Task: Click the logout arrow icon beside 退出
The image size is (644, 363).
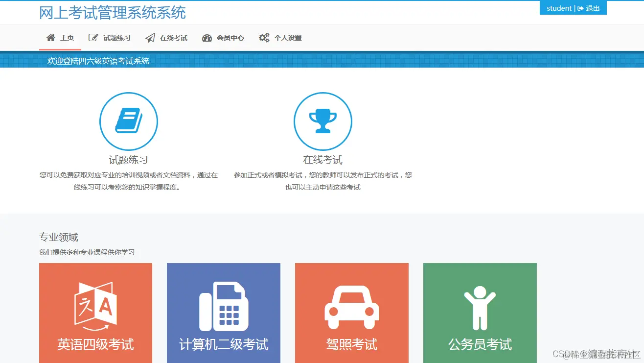Action: point(580,8)
